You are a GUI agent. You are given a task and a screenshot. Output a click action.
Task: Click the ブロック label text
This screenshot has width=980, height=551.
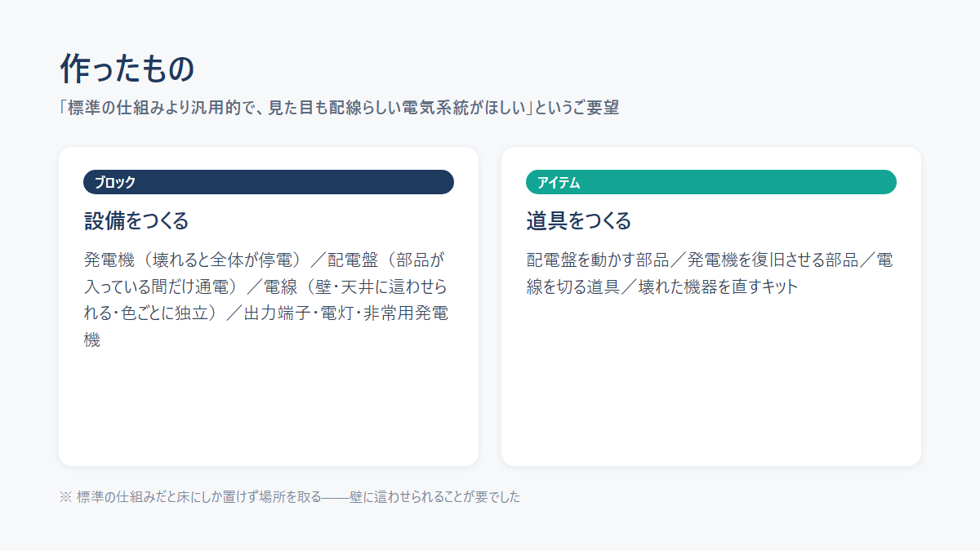[115, 182]
